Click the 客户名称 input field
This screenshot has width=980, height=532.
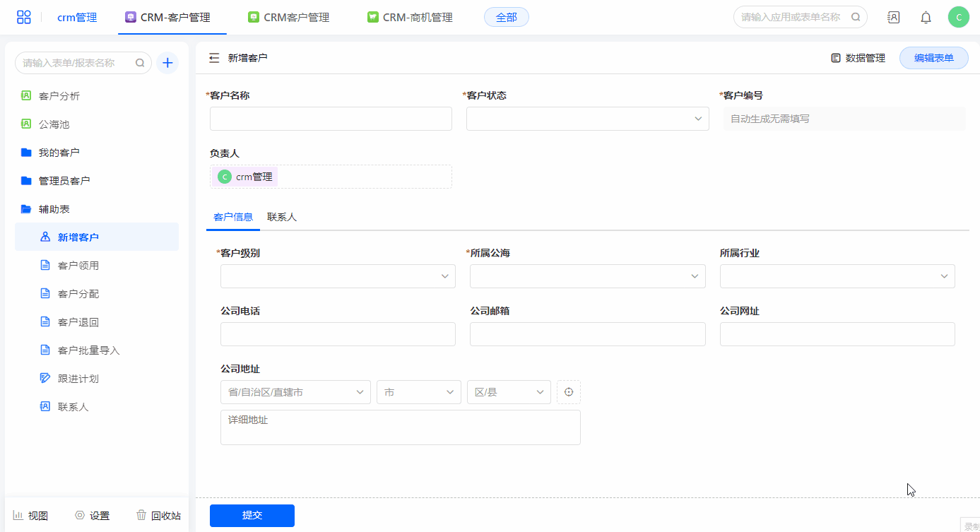pos(331,119)
